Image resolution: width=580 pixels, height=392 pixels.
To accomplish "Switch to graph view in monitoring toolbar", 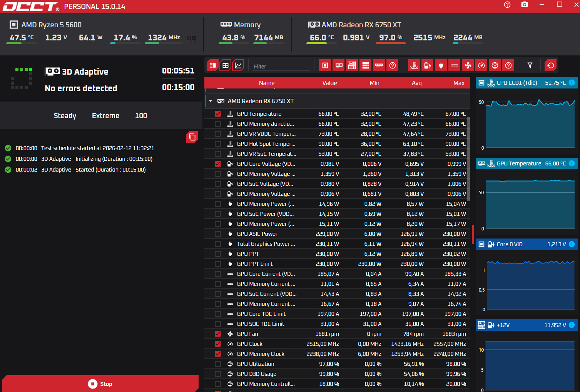I will 238,65.
